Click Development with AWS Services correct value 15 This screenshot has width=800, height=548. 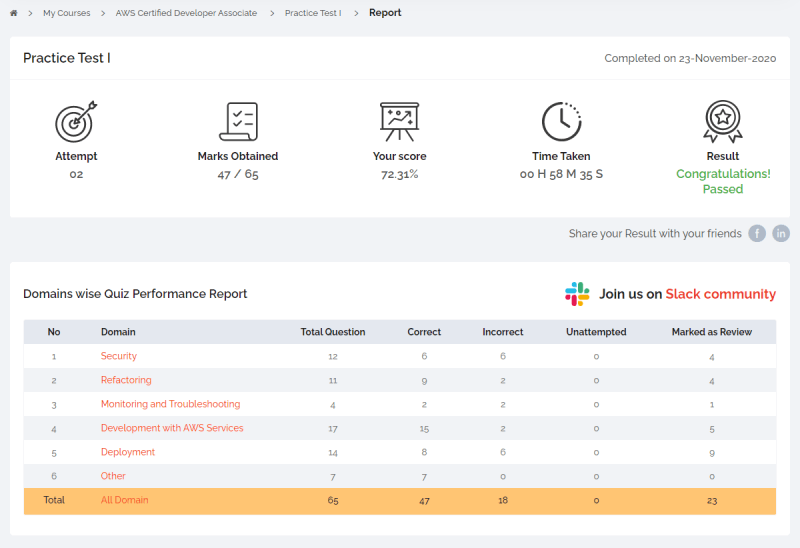click(424, 429)
